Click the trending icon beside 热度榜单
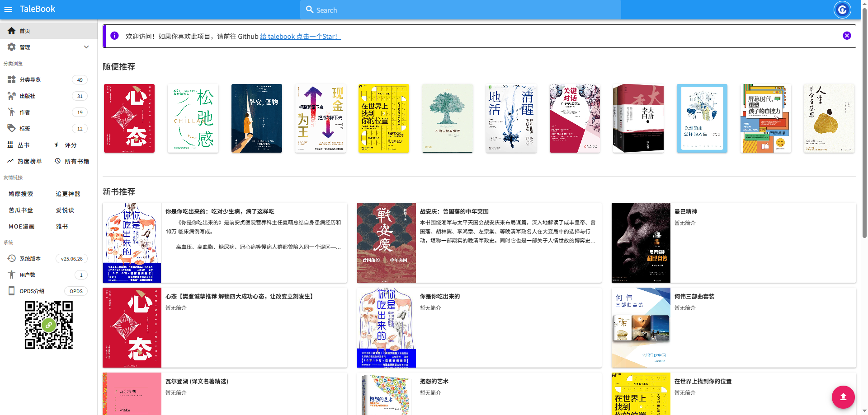This screenshot has height=415, width=868. click(10, 161)
